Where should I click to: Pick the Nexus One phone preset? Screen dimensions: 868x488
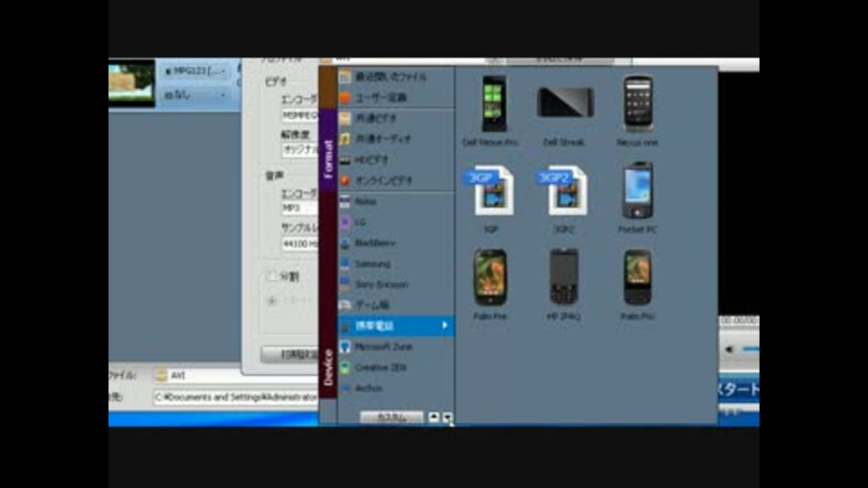coord(637,109)
